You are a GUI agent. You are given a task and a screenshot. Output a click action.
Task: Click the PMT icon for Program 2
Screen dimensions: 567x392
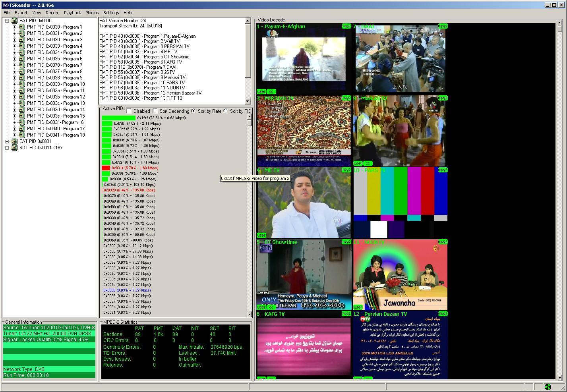tap(22, 33)
